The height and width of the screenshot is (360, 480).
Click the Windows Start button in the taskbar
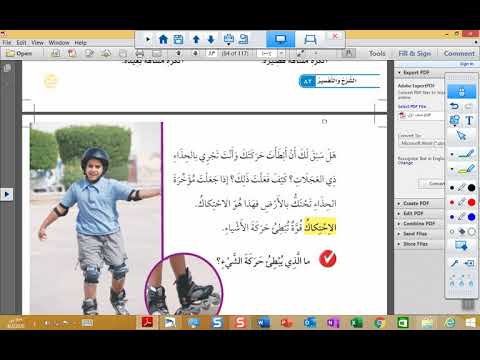coord(471,322)
